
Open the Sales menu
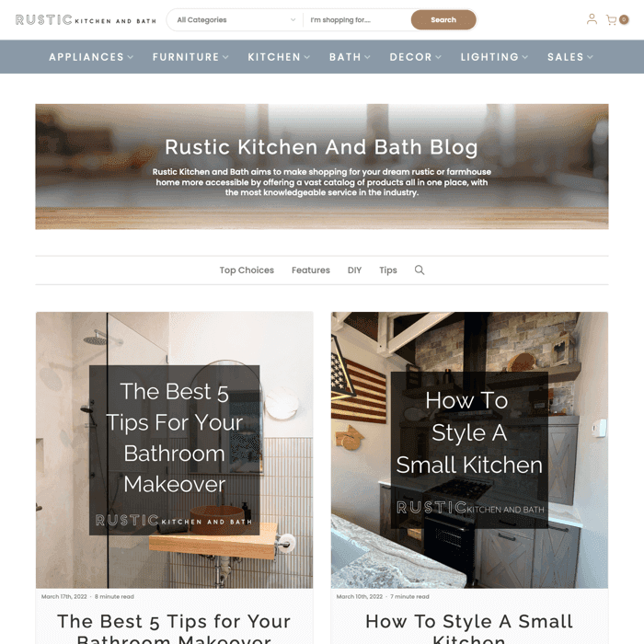click(x=570, y=57)
